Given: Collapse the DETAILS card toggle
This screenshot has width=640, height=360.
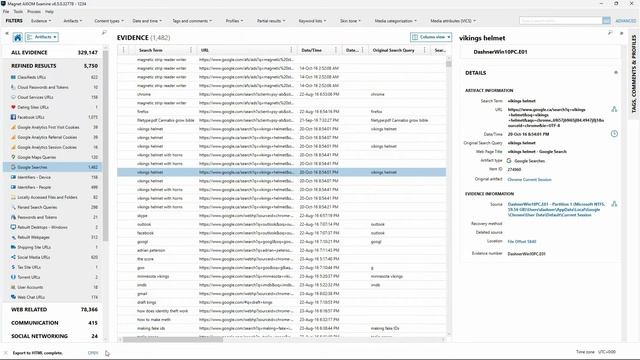Looking at the screenshot, I should (x=616, y=73).
